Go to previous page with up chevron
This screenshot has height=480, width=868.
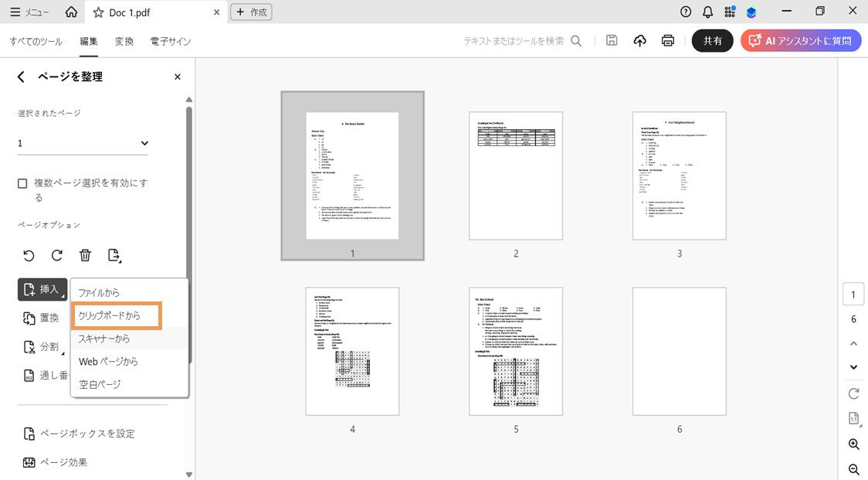(x=853, y=343)
